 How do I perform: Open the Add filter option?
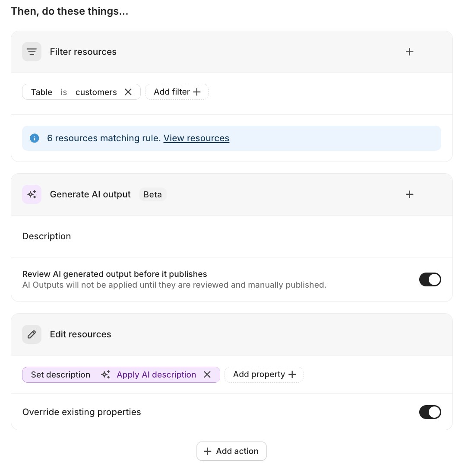coord(177,92)
